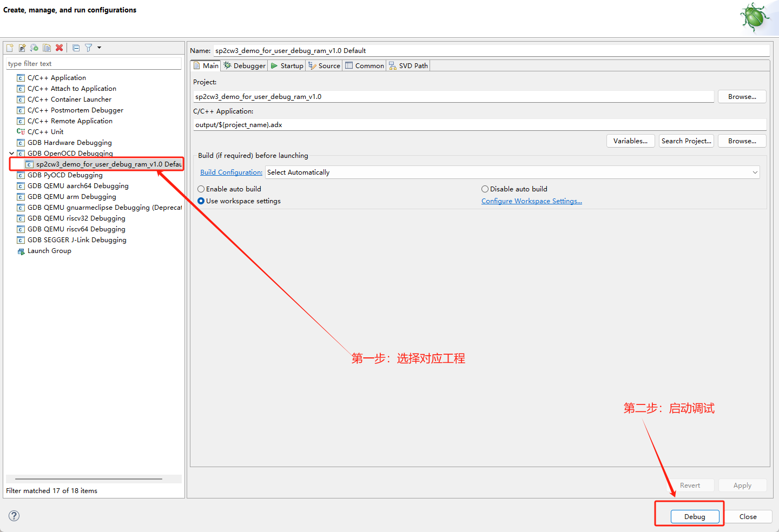This screenshot has width=779, height=532.
Task: Duplicate the selected launch configuration
Action: [x=47, y=48]
